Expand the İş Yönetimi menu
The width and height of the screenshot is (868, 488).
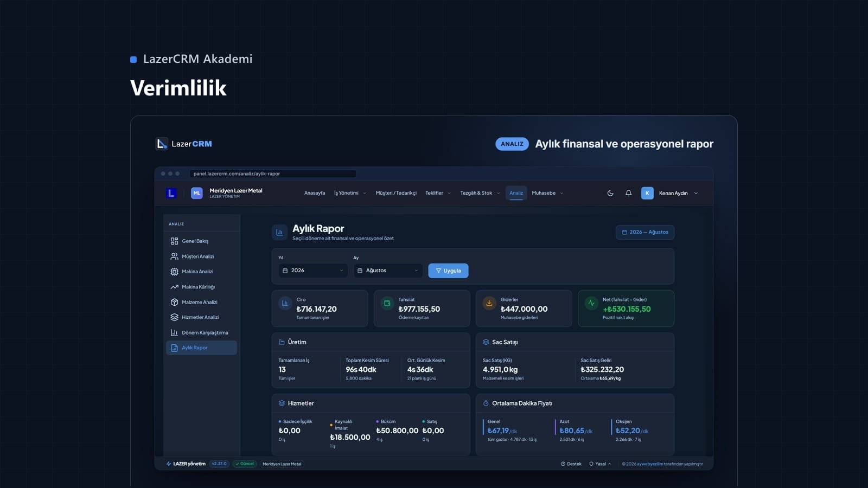point(350,193)
